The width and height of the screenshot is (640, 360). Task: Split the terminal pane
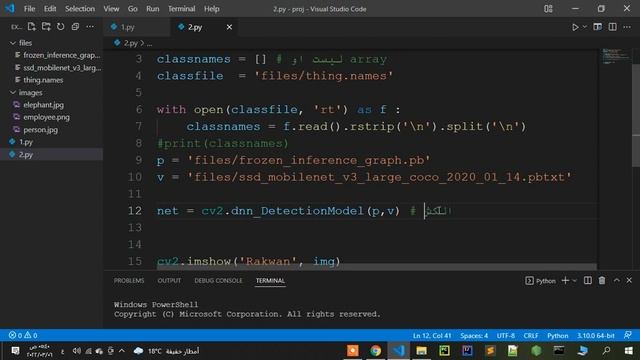[588, 280]
